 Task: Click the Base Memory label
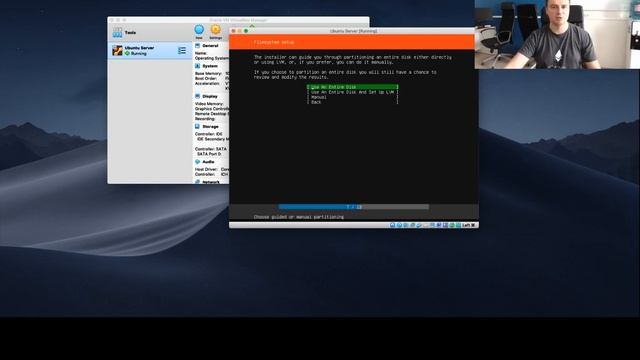(x=208, y=73)
